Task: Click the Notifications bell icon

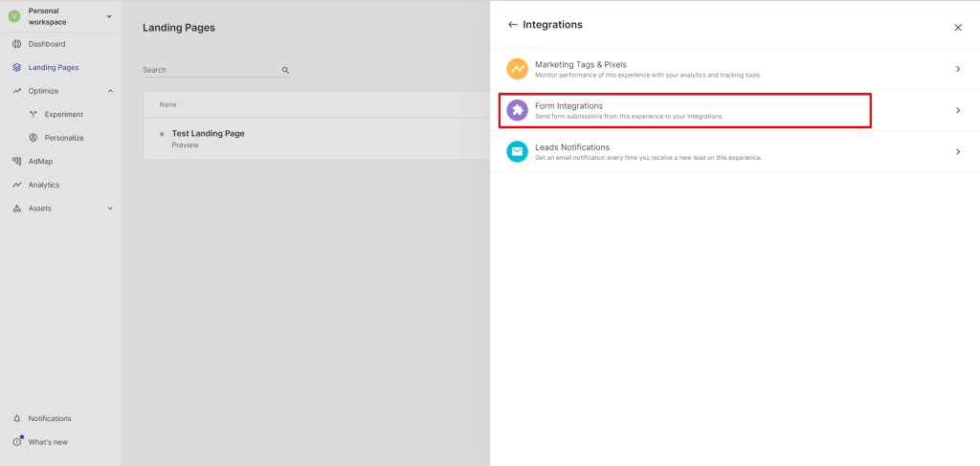Action: [x=17, y=419]
